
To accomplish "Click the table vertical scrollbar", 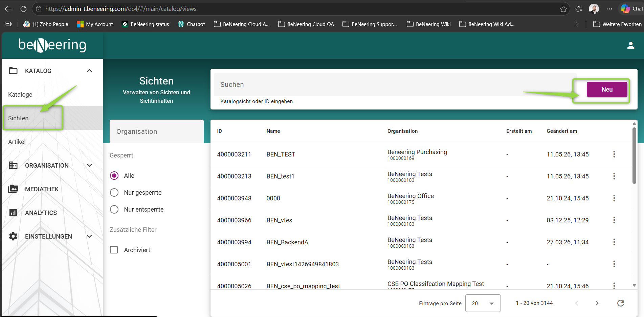I will point(634,156).
